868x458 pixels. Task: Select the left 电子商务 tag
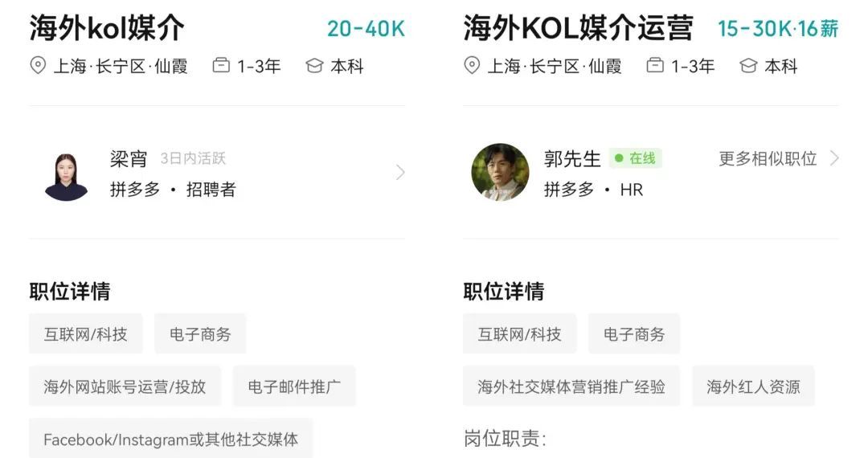point(200,334)
